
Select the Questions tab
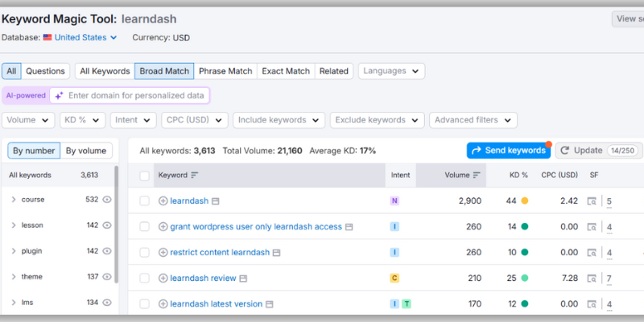(x=45, y=71)
